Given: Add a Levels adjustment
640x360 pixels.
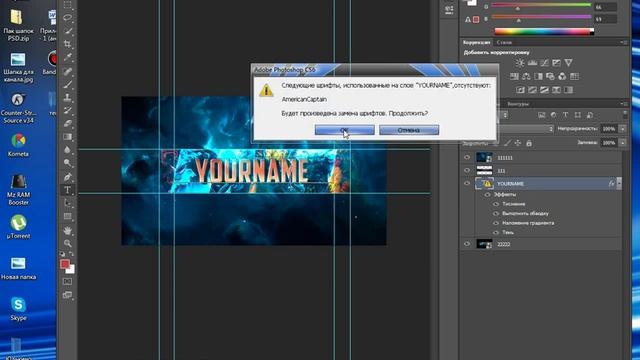Looking at the screenshot, I should click(532, 63).
